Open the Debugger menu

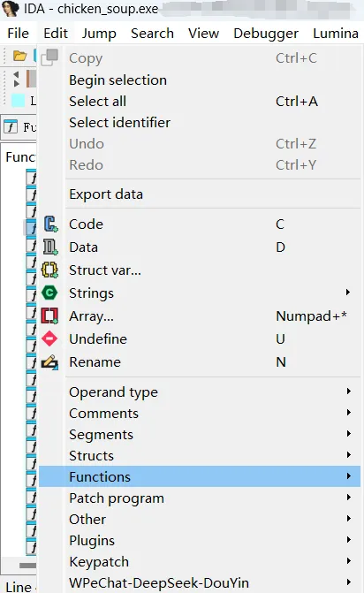266,34
